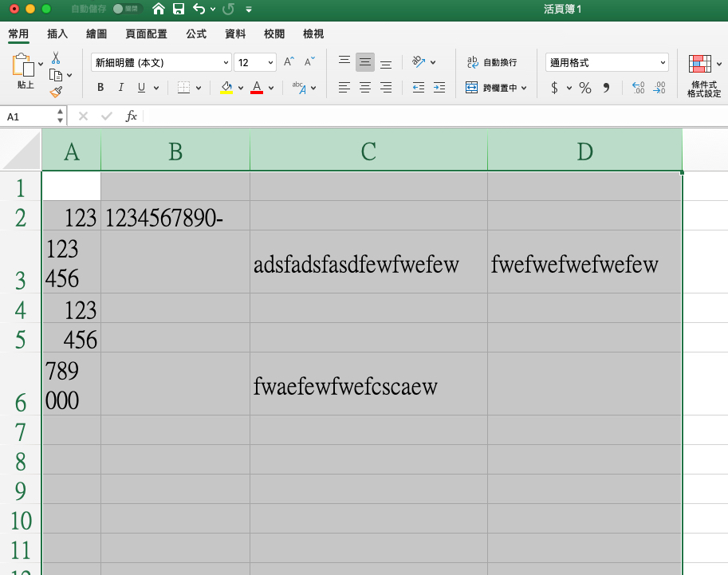Screen dimensions: 728x575
Task: Click the Copy icon
Action: 56,75
